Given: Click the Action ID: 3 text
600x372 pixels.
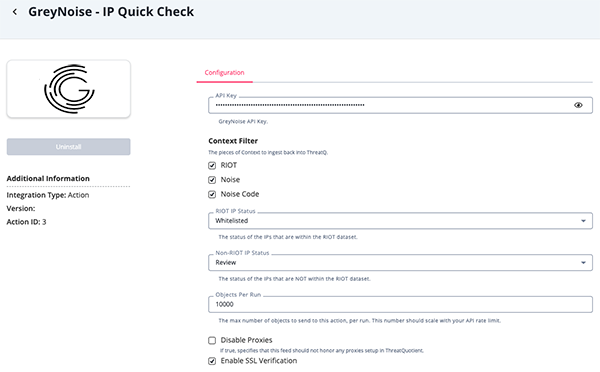Looking at the screenshot, I should pos(26,222).
